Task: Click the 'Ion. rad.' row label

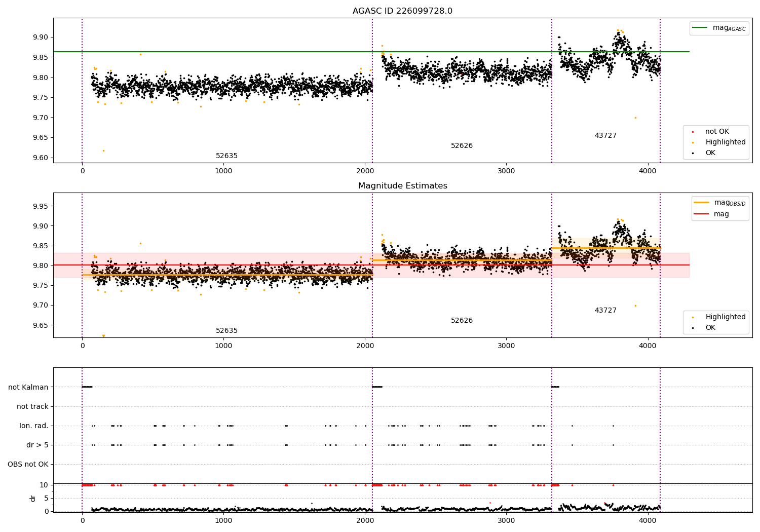Action: click(34, 426)
